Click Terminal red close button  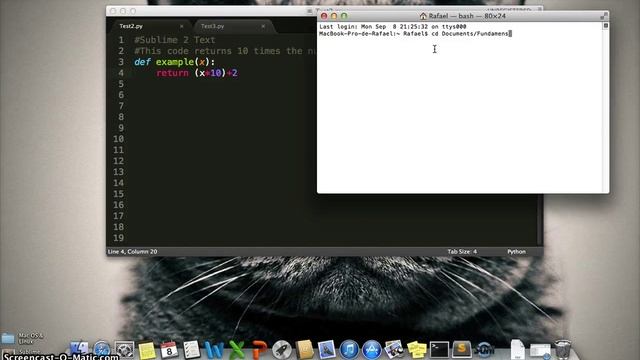point(324,16)
